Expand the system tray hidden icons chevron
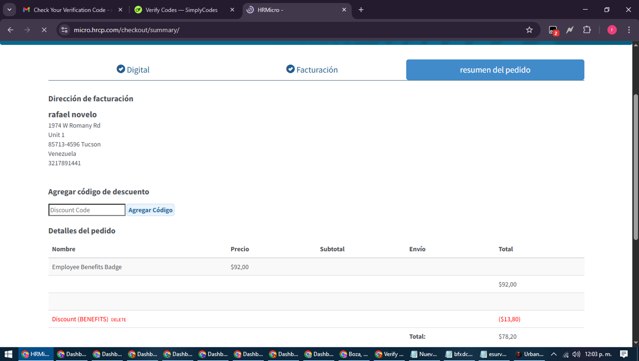 click(553, 354)
